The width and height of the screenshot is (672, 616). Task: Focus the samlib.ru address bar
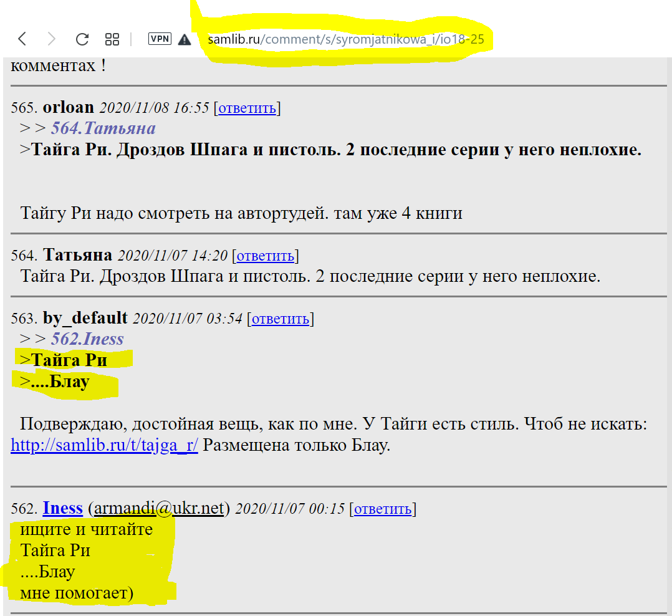tap(346, 39)
